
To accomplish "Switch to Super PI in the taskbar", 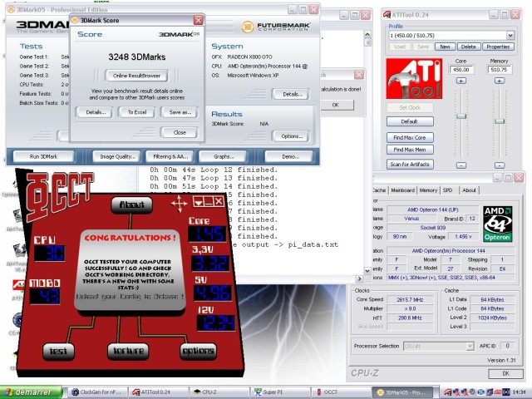I will [280, 392].
